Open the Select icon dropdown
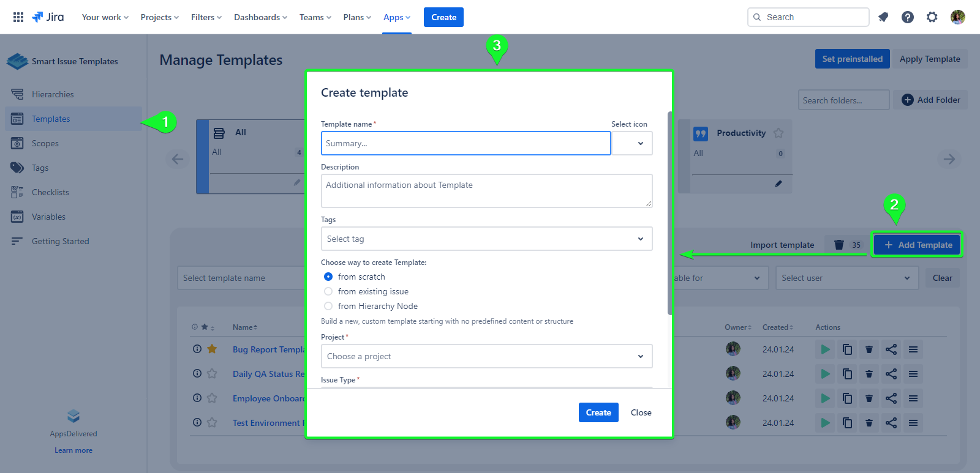The width and height of the screenshot is (980, 473). point(632,143)
